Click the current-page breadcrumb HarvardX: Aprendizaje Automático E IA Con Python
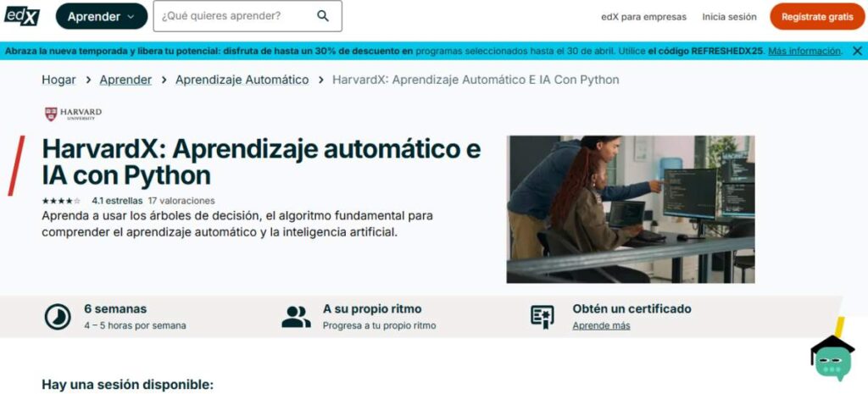 tap(476, 80)
